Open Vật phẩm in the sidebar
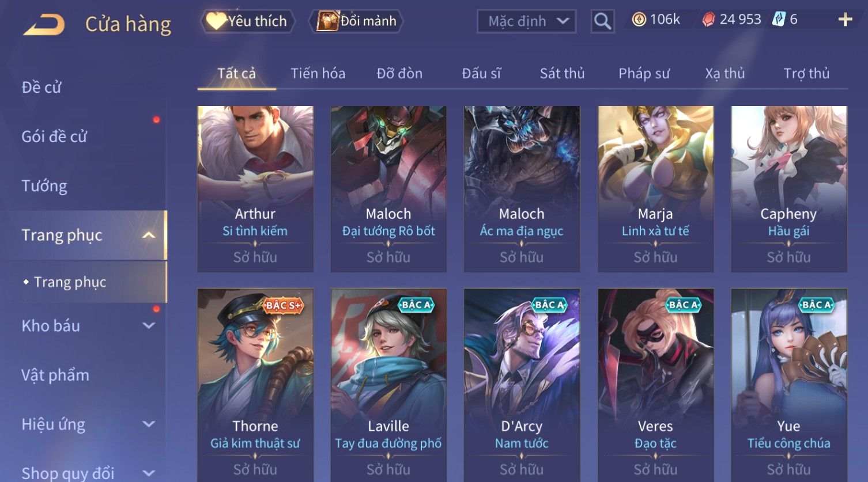Screen dimensions: 868x482 pos(55,375)
